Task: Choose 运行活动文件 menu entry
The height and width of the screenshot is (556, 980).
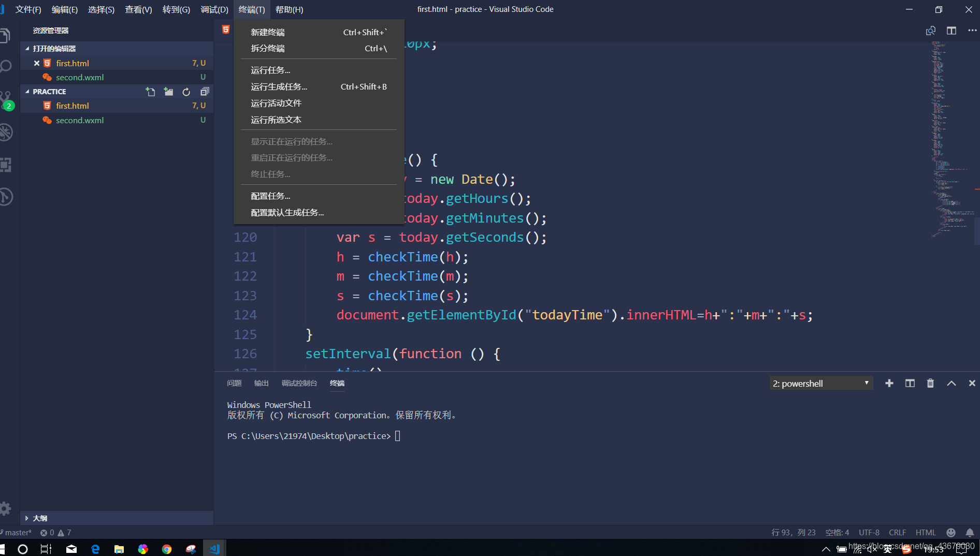Action: click(x=319, y=103)
